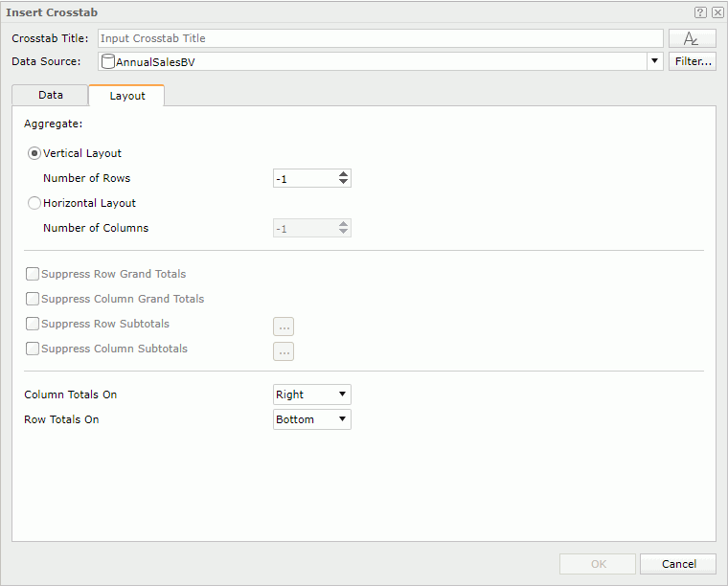The image size is (728, 586).
Task: Expand the Data Source dropdown arrow
Action: 654,61
